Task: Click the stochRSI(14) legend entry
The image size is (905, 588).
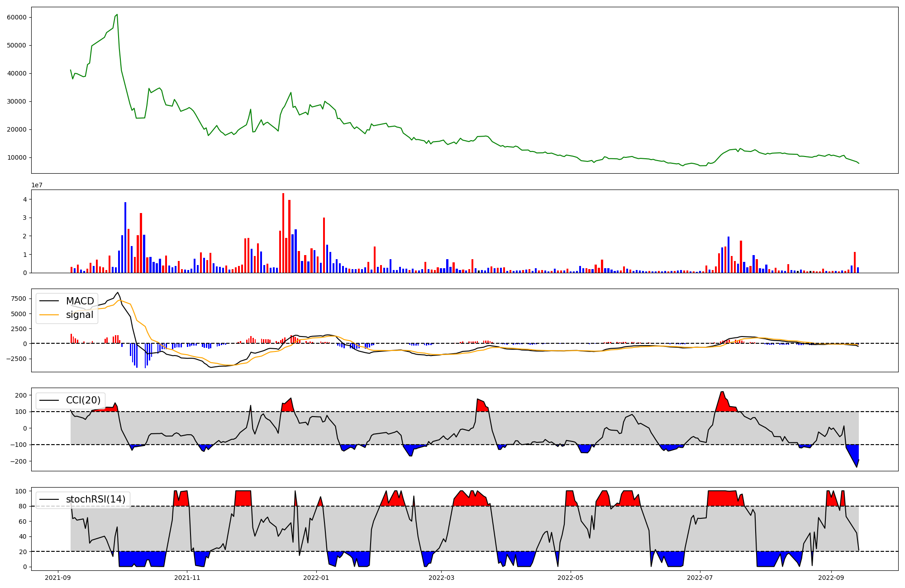Action: 95,499
